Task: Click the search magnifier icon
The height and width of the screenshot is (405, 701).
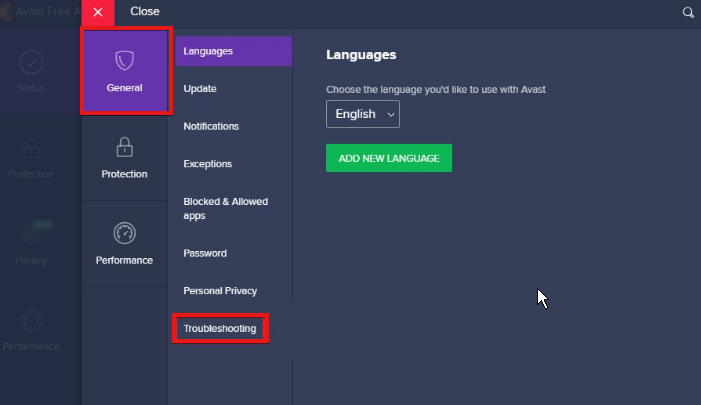Action: (x=688, y=12)
